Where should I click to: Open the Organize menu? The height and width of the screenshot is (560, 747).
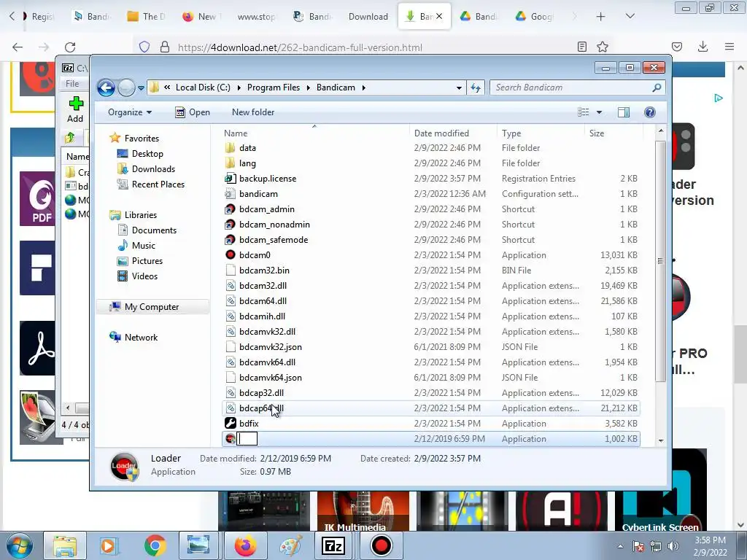pyautogui.click(x=130, y=112)
